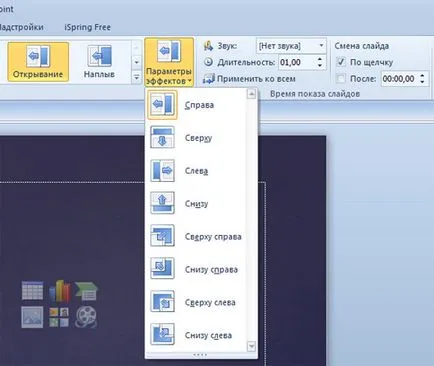Insert a table via slide placeholder icon

click(32, 290)
